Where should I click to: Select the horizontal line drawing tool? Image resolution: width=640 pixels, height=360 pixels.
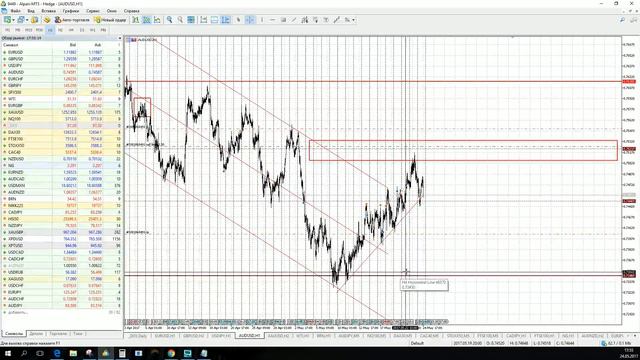point(273,20)
